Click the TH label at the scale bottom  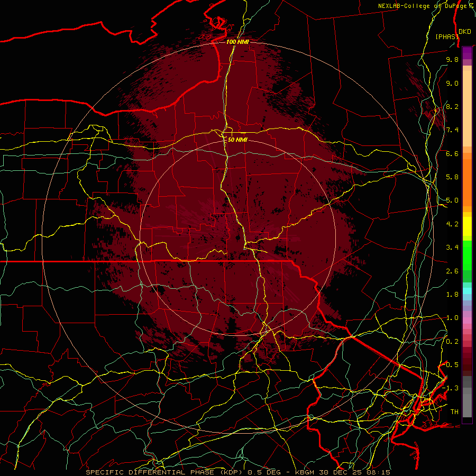[454, 412]
